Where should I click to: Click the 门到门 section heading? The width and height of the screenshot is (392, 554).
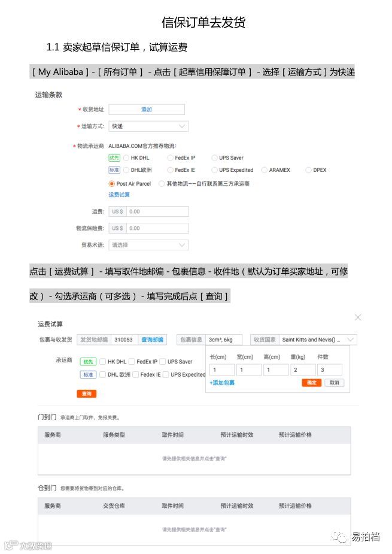47,417
